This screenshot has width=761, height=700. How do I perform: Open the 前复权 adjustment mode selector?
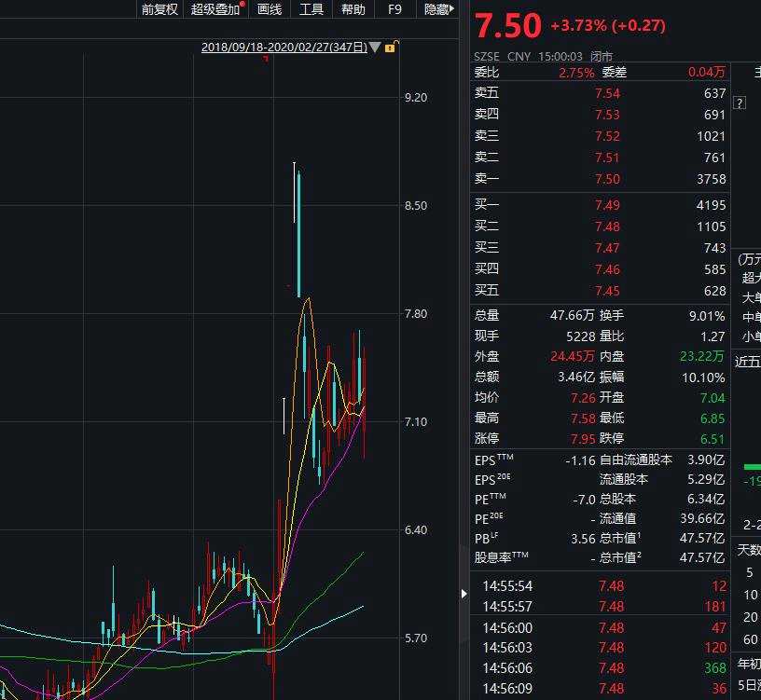(x=159, y=9)
